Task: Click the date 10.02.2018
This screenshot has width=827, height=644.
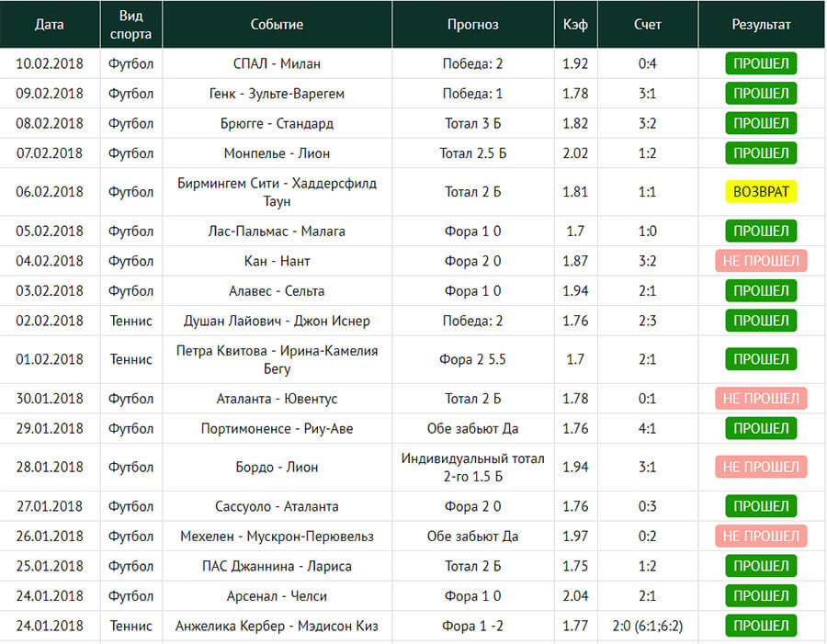Action: coord(50,63)
